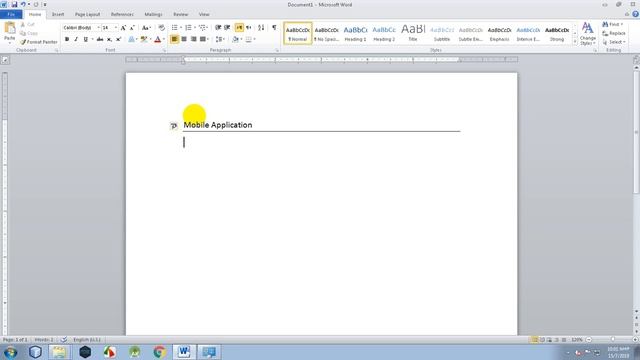640x360 pixels.
Task: Apply the Title style
Action: [x=413, y=33]
